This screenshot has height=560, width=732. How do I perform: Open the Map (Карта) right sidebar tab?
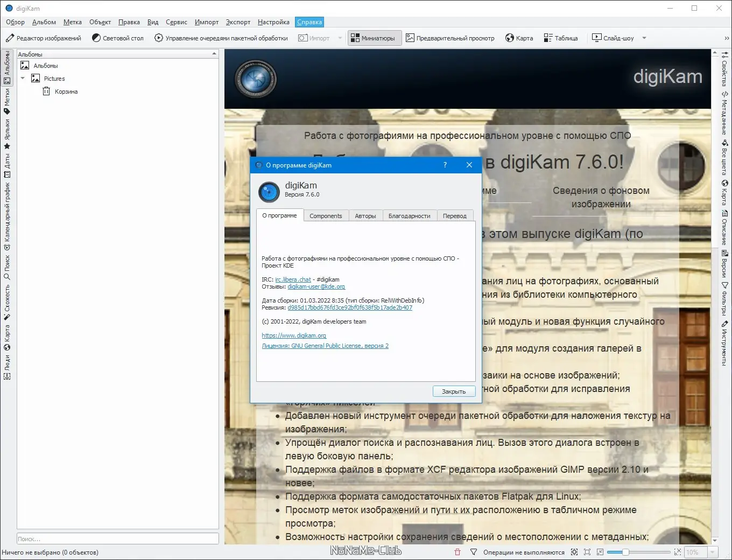tap(724, 193)
